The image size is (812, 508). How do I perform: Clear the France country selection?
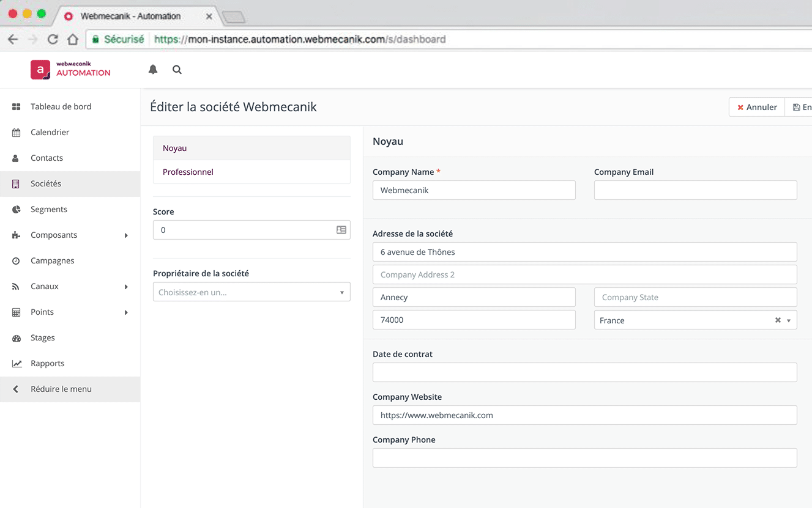tap(778, 320)
